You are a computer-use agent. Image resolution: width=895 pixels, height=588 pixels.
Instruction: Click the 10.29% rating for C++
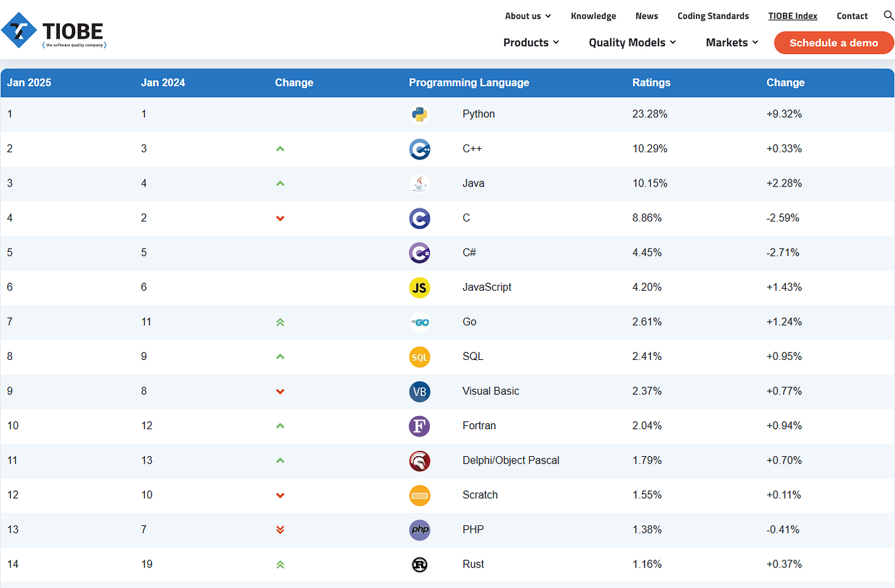(x=650, y=149)
